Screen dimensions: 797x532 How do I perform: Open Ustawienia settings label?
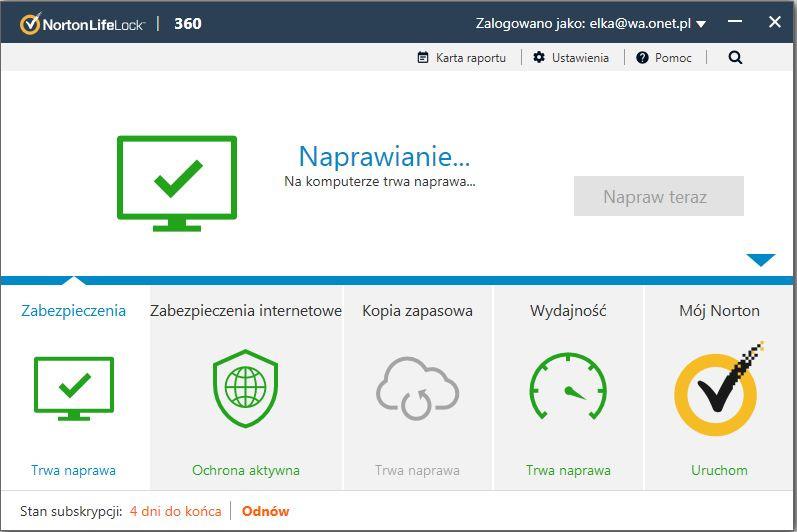580,58
